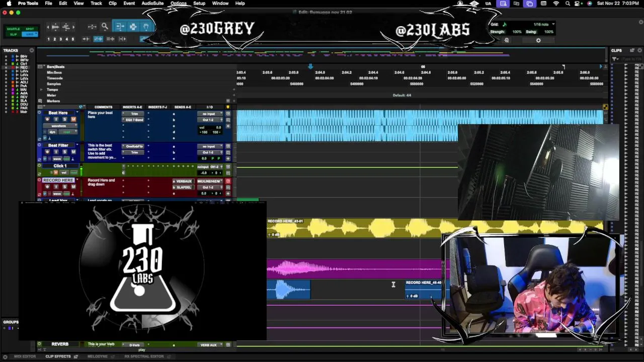The image size is (644, 362).
Task: Record-enable the Beat Here track
Action: [x=47, y=119]
